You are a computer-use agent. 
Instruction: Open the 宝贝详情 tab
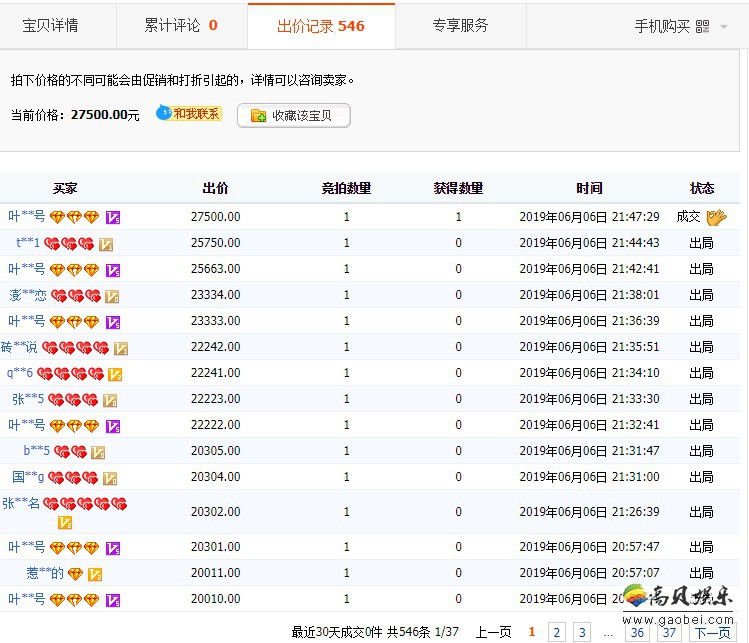(50, 26)
